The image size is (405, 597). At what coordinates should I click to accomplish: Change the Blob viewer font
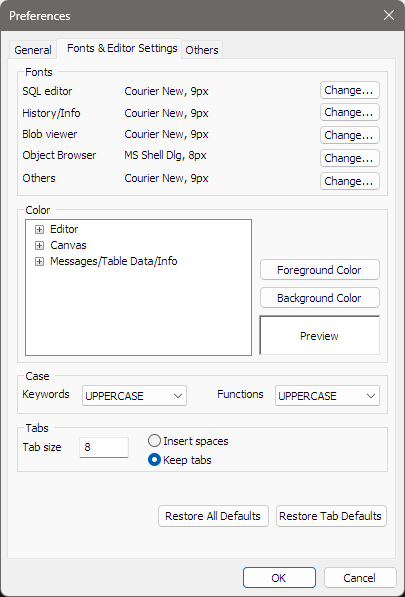[x=349, y=135]
